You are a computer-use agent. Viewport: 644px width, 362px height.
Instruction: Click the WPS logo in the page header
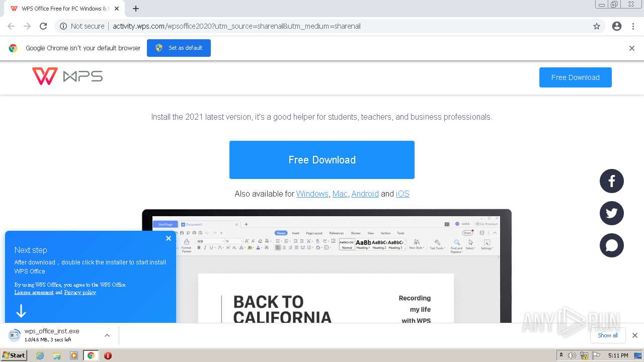click(x=67, y=76)
